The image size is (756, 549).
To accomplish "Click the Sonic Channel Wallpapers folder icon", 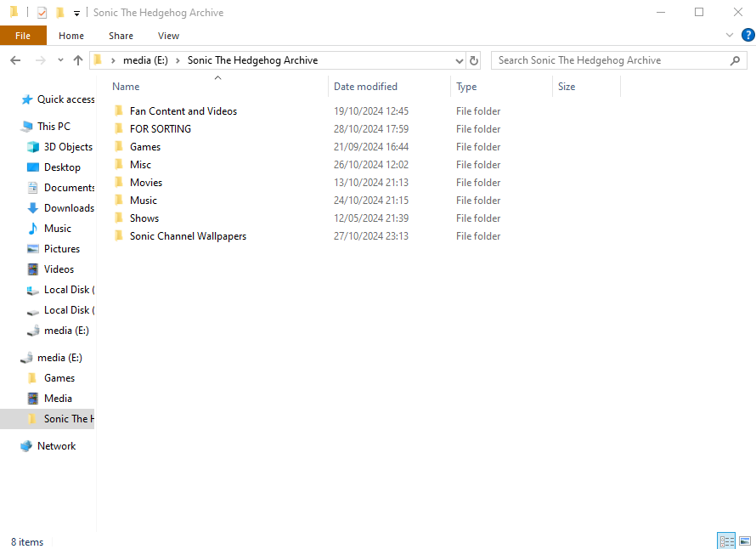I will coord(119,236).
